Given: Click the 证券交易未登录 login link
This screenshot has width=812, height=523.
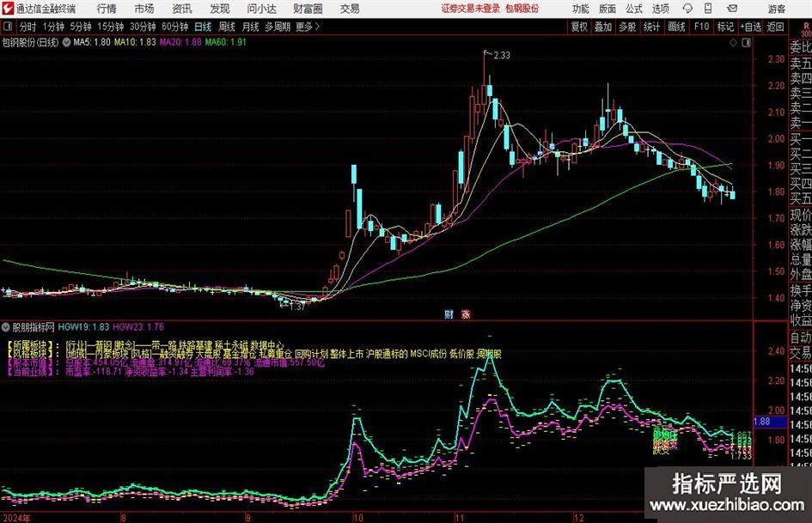Looking at the screenshot, I should point(471,9).
